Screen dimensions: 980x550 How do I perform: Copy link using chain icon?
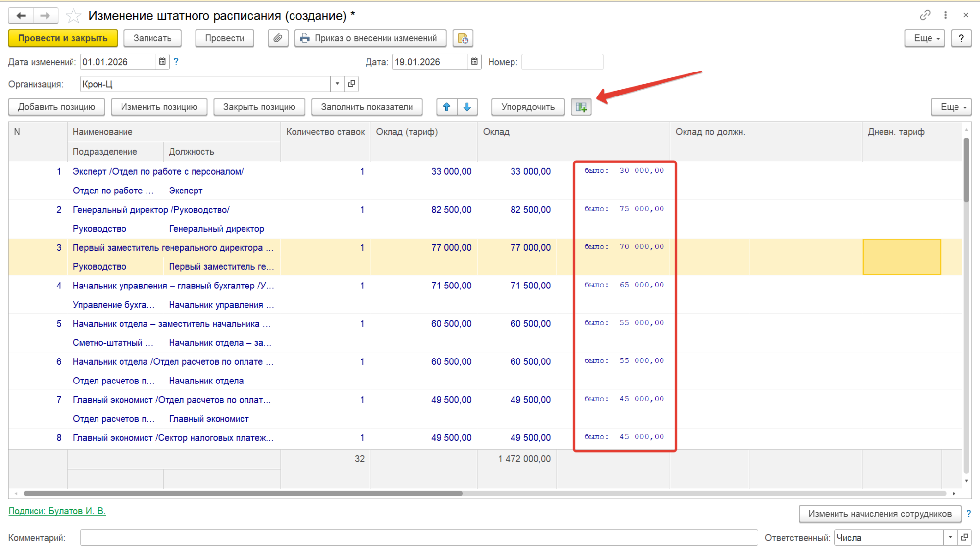pos(925,15)
